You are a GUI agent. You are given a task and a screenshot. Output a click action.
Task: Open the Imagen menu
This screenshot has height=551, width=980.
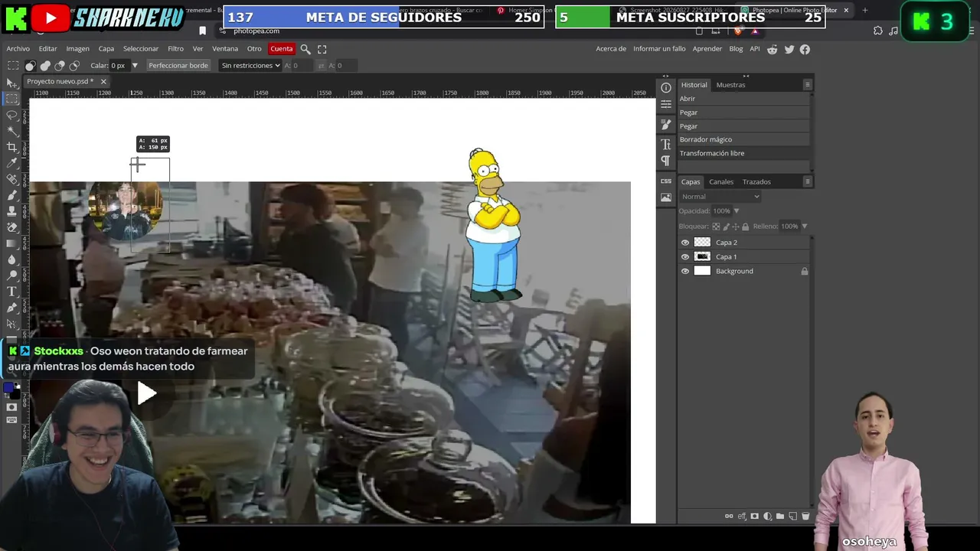tap(77, 49)
